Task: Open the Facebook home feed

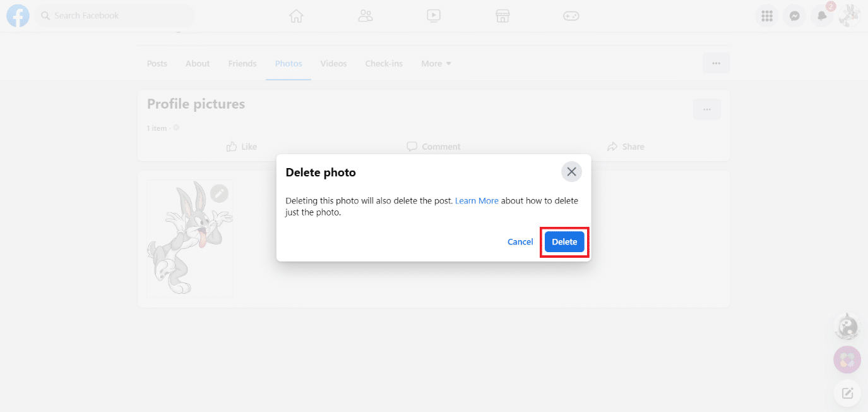Action: (295, 15)
